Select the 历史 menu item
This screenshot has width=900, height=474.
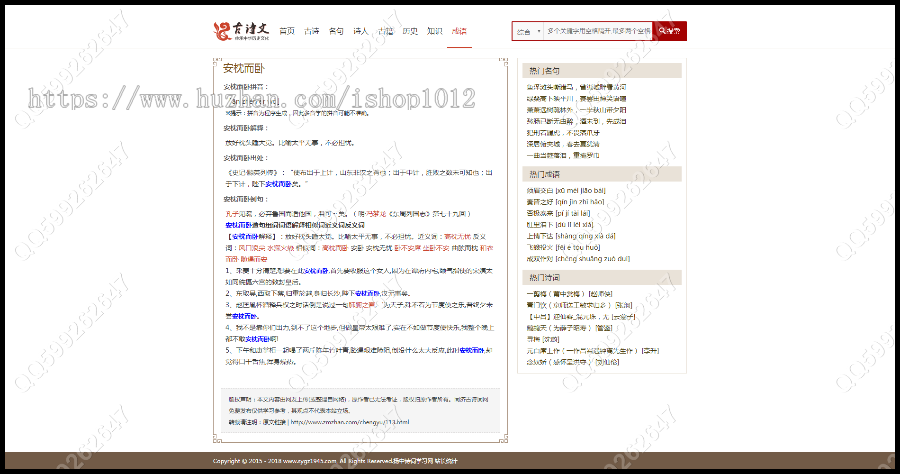click(x=410, y=32)
